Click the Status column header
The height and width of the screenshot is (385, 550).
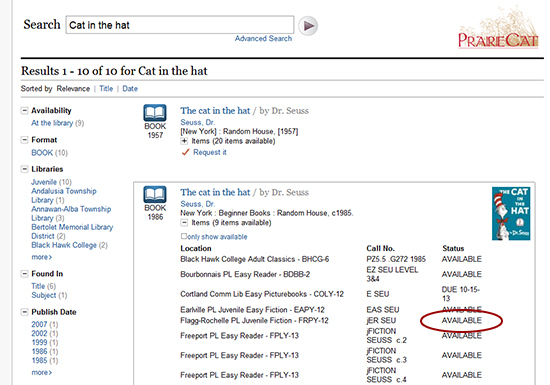(453, 248)
